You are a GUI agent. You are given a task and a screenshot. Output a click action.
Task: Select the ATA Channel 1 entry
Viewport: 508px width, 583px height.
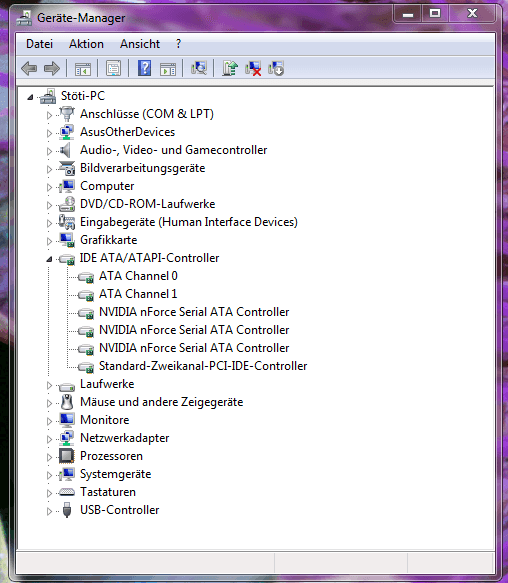[x=138, y=294]
